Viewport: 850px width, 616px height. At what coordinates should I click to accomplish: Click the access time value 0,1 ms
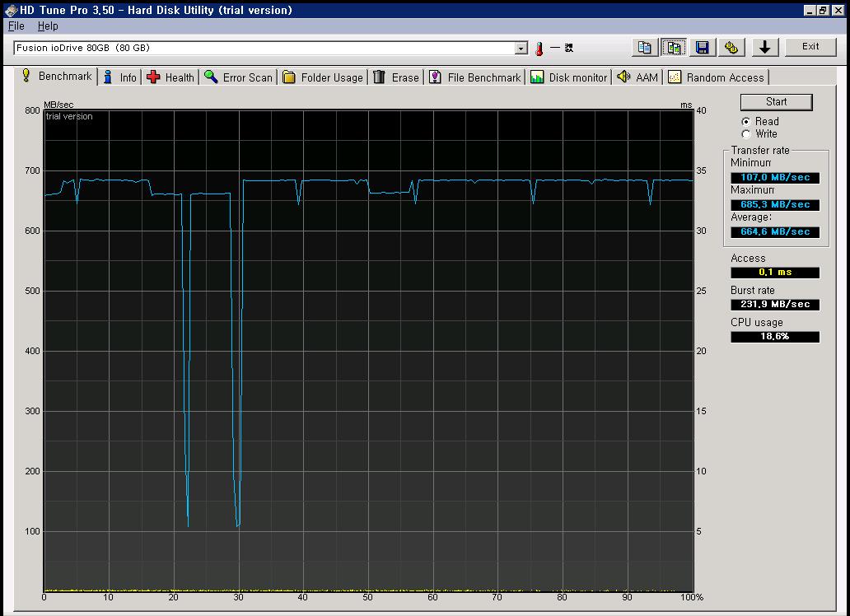[775, 273]
